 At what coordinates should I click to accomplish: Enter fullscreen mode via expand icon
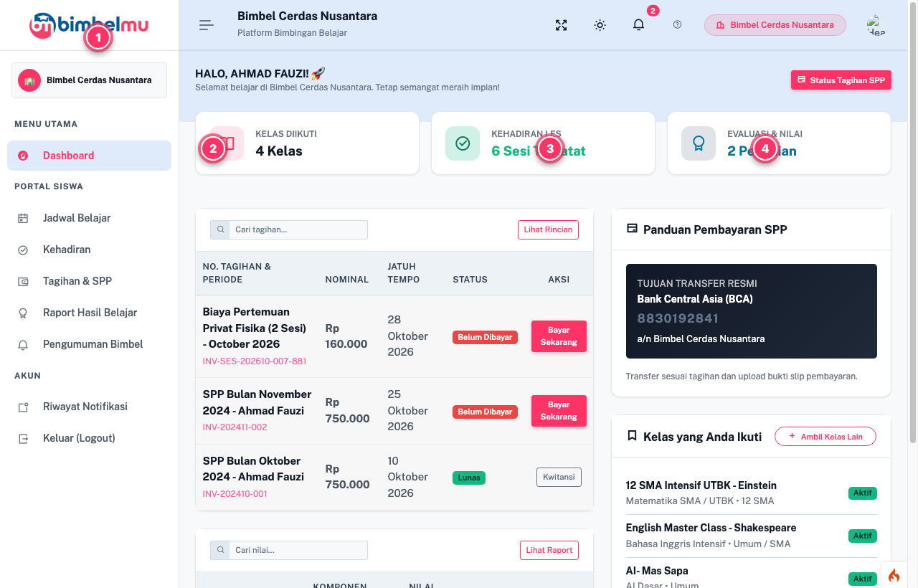coord(562,25)
